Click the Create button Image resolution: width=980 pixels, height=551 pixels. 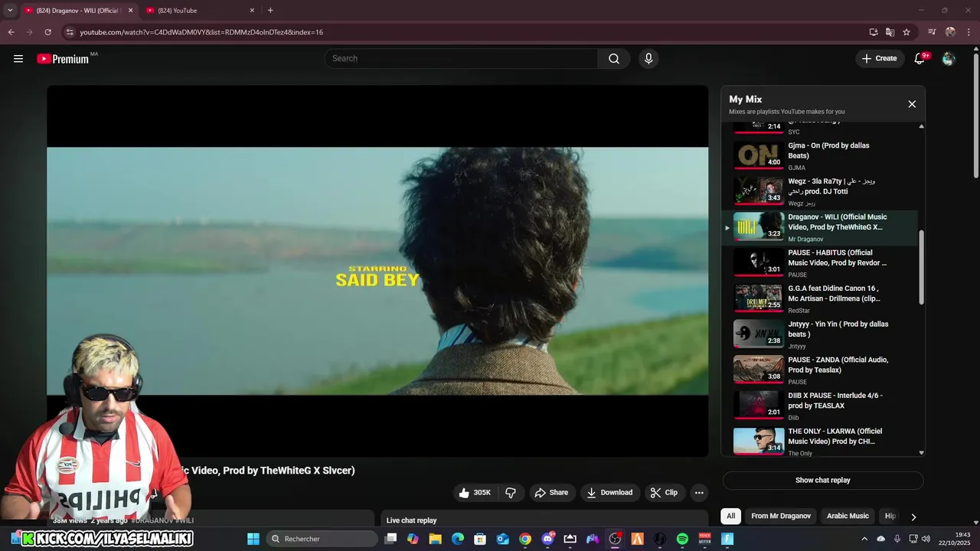point(880,59)
